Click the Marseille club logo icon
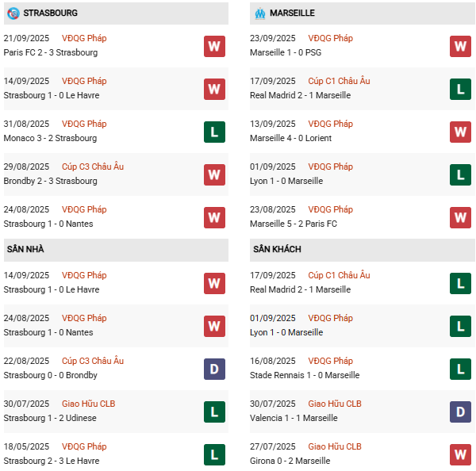476x471 pixels. (259, 13)
